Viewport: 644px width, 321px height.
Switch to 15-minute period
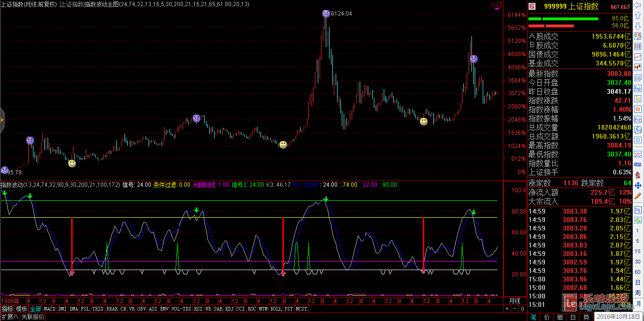click(x=637, y=251)
